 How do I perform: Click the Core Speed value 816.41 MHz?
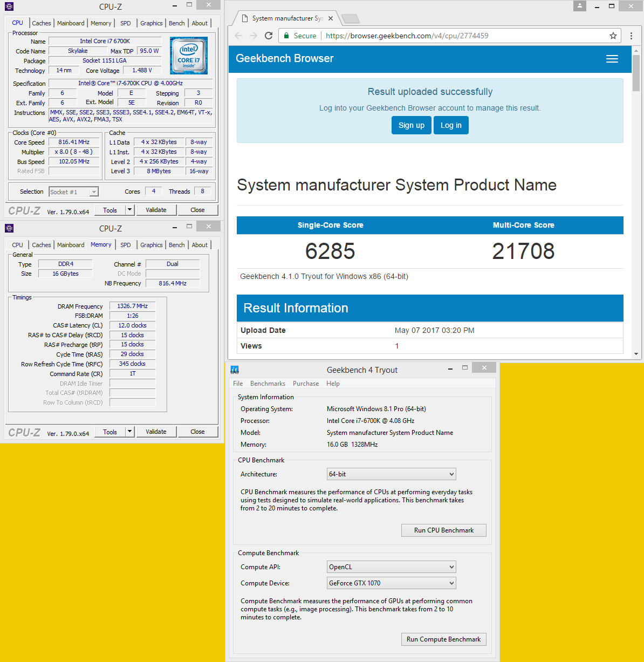pos(74,142)
